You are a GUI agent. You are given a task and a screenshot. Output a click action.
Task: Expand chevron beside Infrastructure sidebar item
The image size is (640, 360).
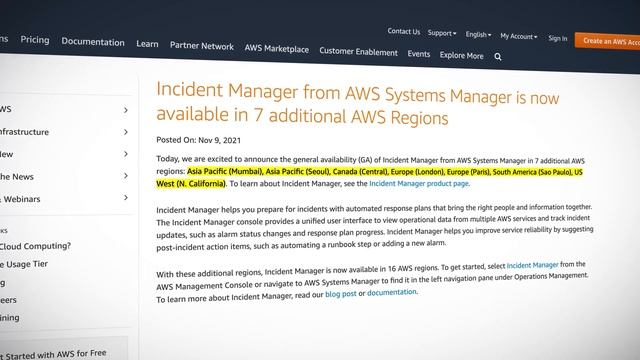coord(126,132)
